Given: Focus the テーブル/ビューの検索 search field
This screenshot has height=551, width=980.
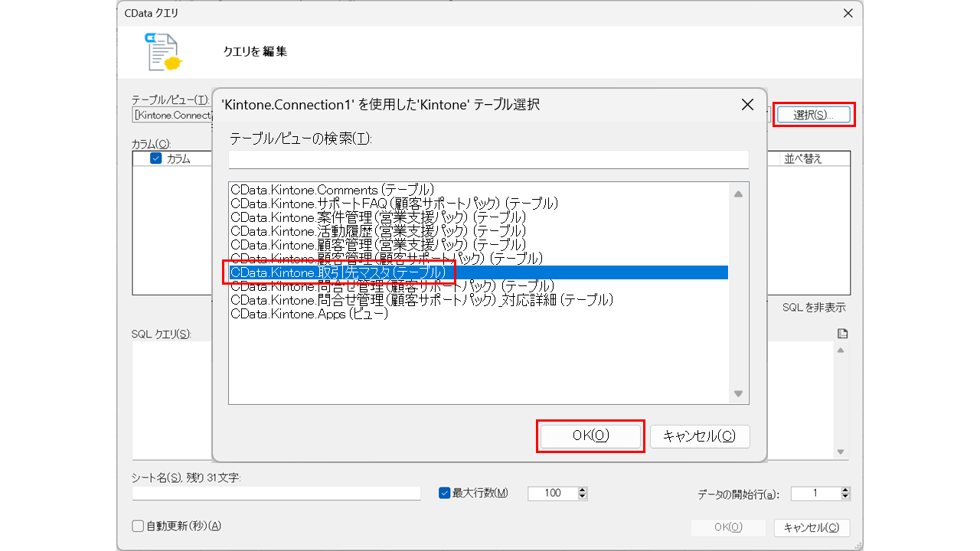Looking at the screenshot, I should (488, 159).
